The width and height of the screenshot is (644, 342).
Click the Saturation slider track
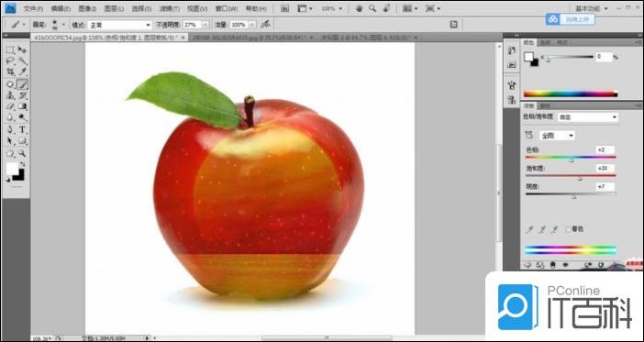[x=571, y=176]
